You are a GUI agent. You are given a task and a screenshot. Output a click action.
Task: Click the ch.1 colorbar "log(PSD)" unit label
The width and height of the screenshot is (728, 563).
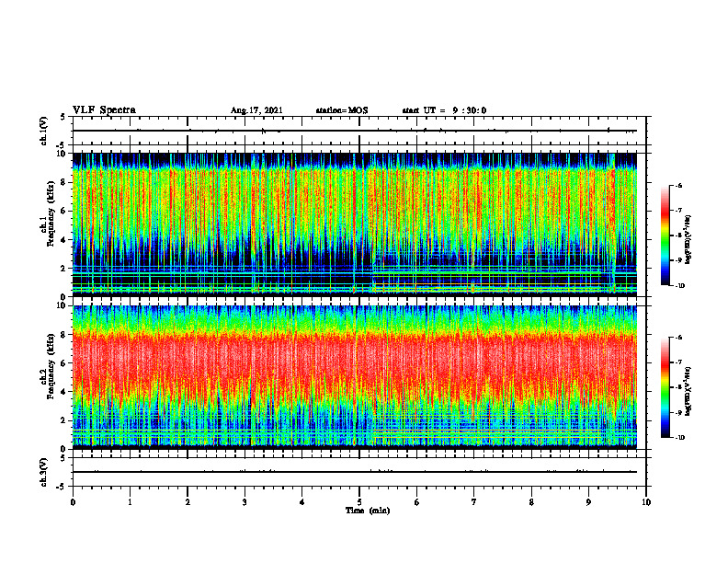coord(688,240)
